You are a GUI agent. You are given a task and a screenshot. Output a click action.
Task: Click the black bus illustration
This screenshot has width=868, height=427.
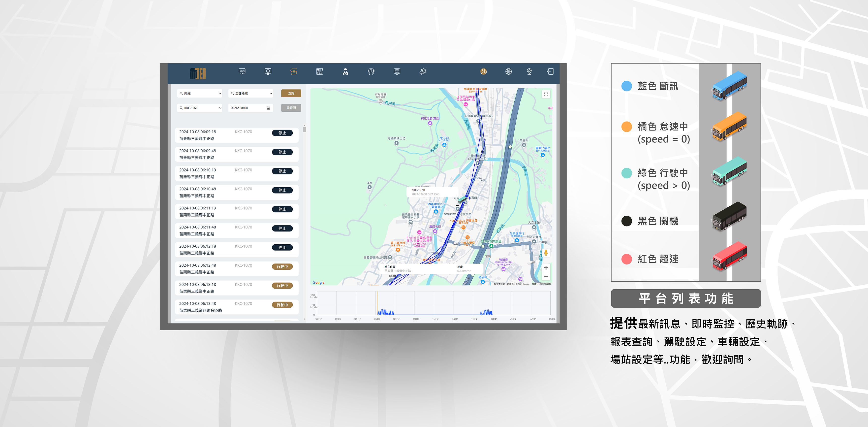click(x=729, y=216)
